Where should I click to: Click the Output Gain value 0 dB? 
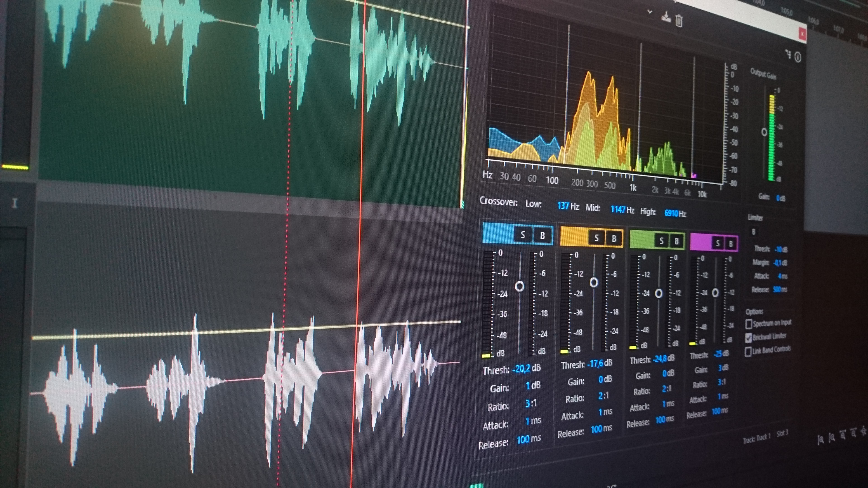pos(780,198)
